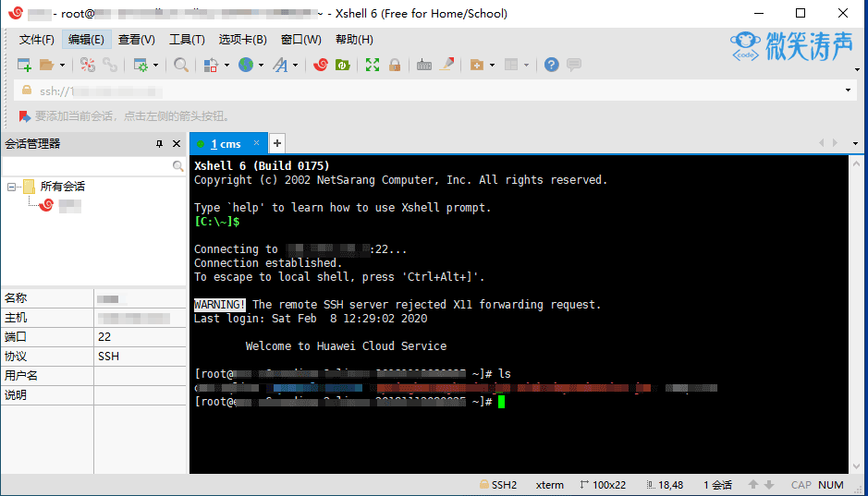Open the session Properties gear icon
Viewport: 868px width, 496px height.
(x=141, y=65)
